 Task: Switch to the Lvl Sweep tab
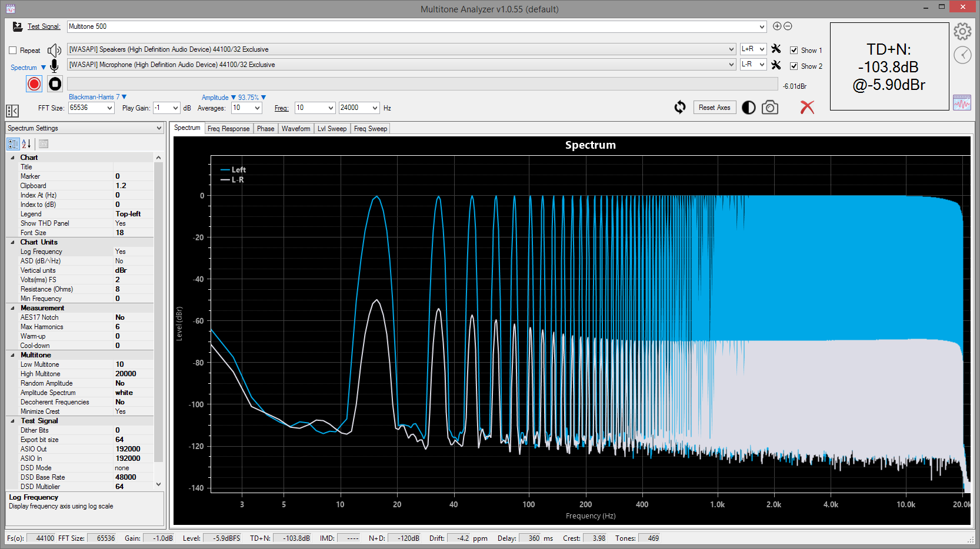[x=332, y=129]
